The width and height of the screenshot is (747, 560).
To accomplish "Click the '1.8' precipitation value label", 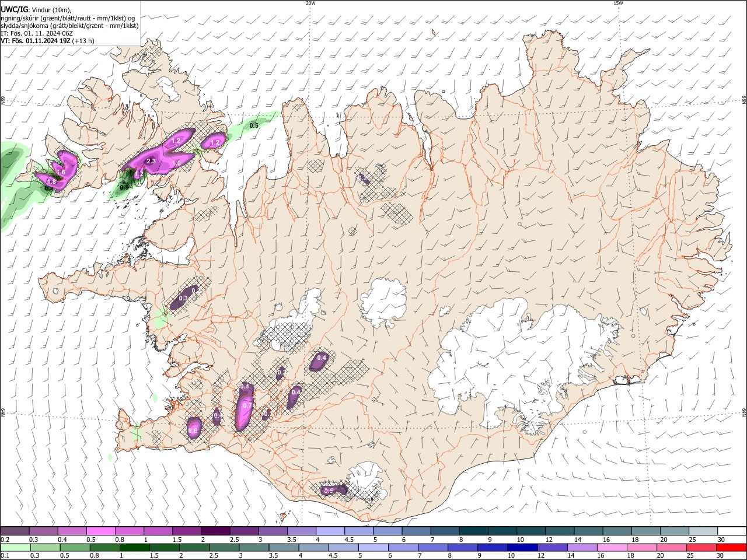I will 51,182.
